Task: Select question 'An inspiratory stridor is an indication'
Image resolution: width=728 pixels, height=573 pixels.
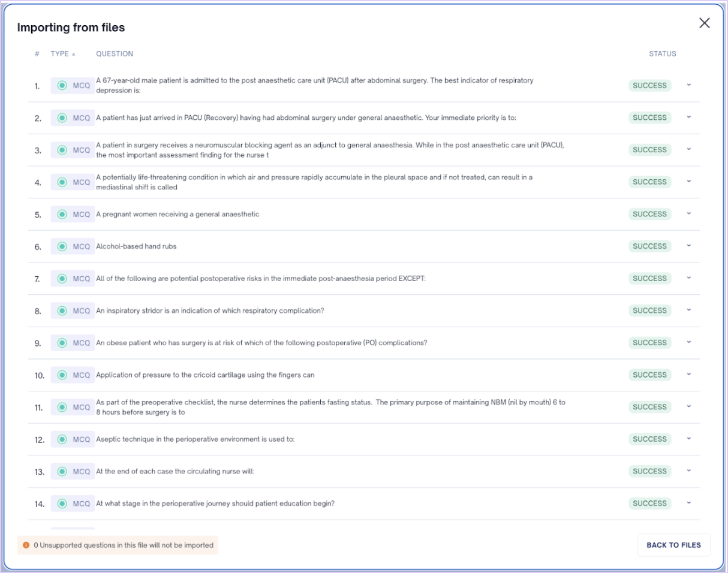Action: (210, 311)
